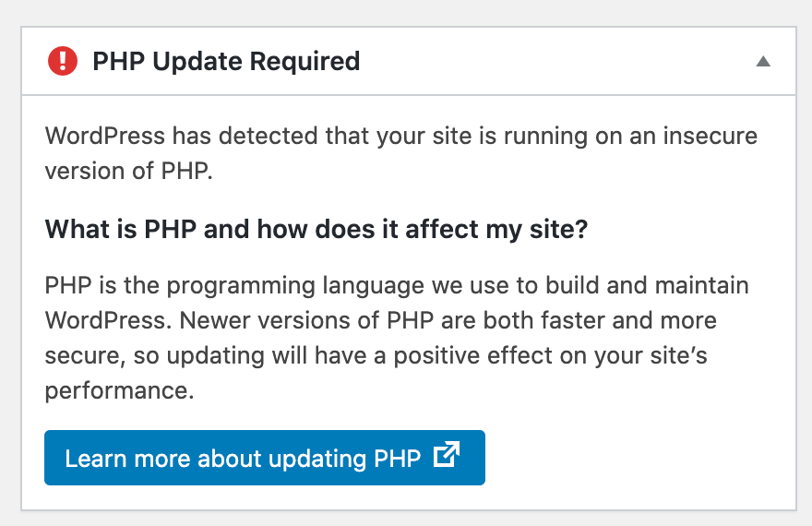Click the word 'Required' in the title
This screenshot has width=812, height=526.
[305, 62]
